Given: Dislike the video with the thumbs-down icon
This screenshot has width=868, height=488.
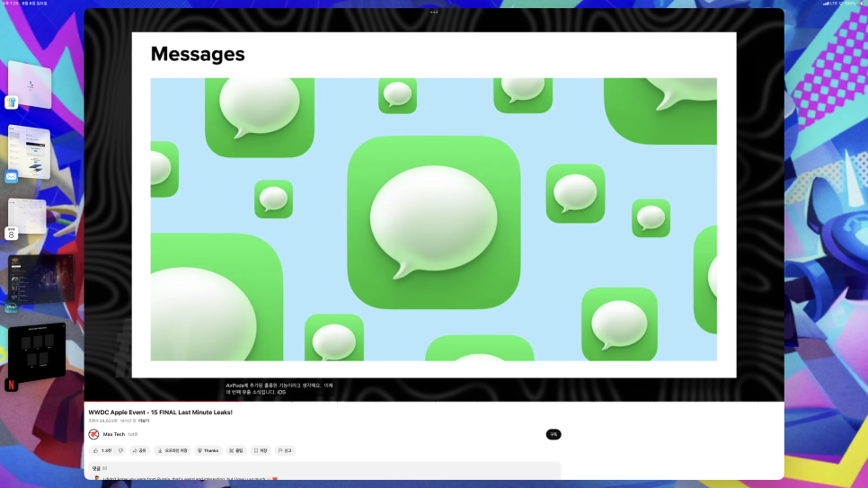Looking at the screenshot, I should point(120,451).
